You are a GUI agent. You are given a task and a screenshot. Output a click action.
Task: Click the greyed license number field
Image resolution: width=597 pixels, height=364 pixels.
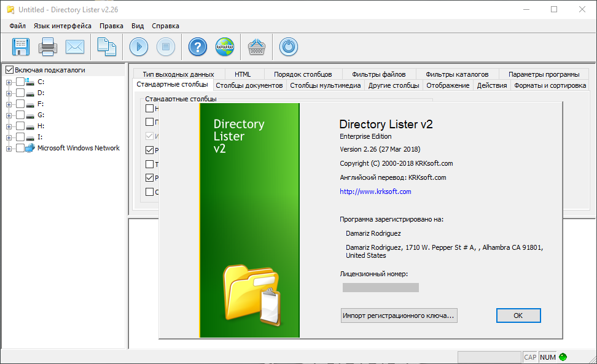tap(381, 287)
